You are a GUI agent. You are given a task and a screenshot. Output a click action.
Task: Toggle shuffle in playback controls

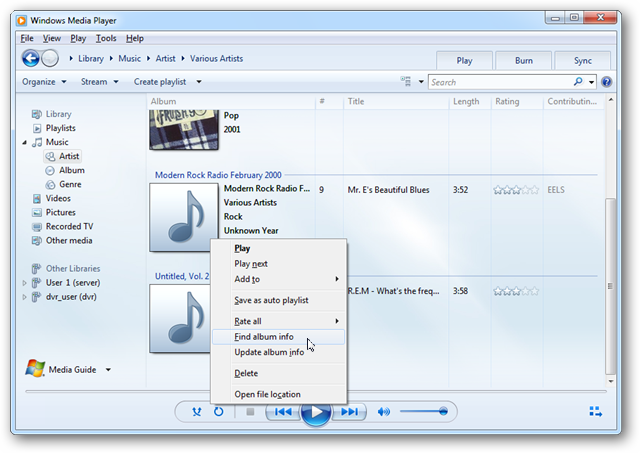pyautogui.click(x=197, y=412)
